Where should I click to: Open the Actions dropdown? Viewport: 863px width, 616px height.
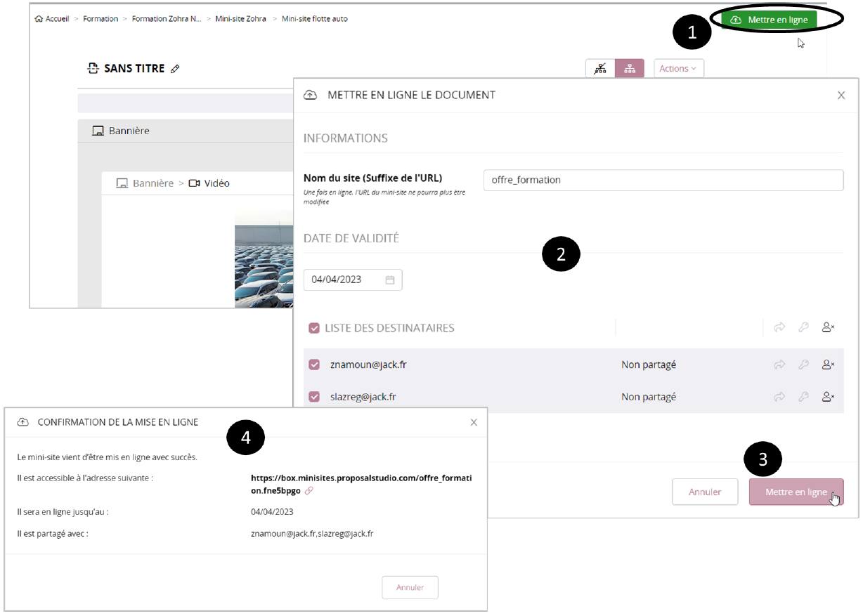[678, 68]
